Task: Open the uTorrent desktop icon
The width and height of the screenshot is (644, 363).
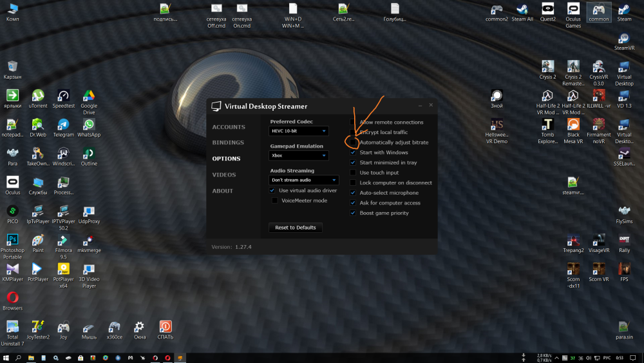Action: click(x=38, y=99)
